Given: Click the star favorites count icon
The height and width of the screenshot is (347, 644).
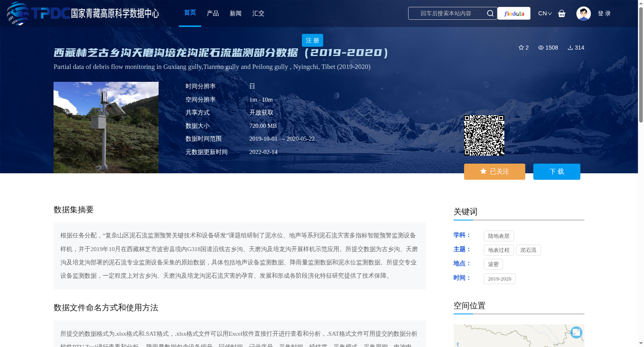Looking at the screenshot, I should point(521,48).
